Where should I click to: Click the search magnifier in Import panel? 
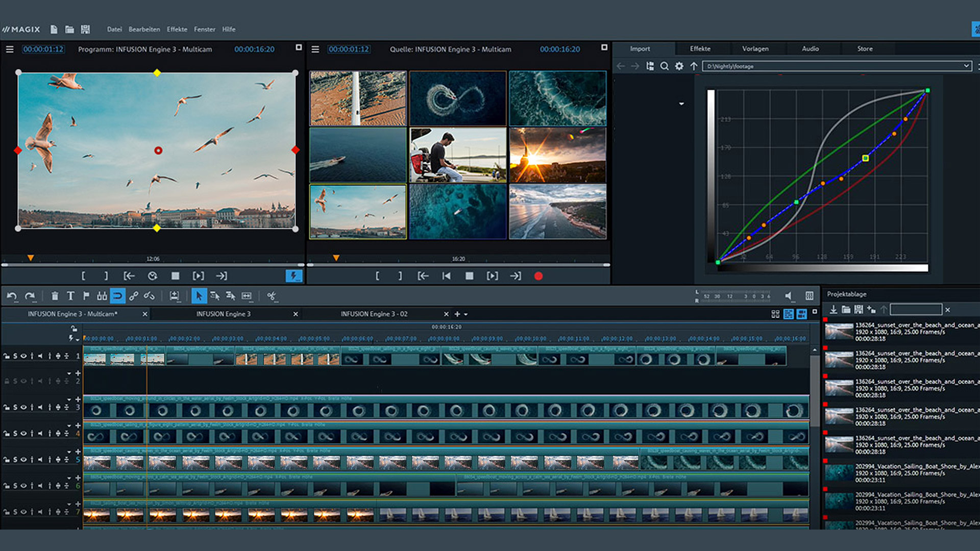[664, 66]
